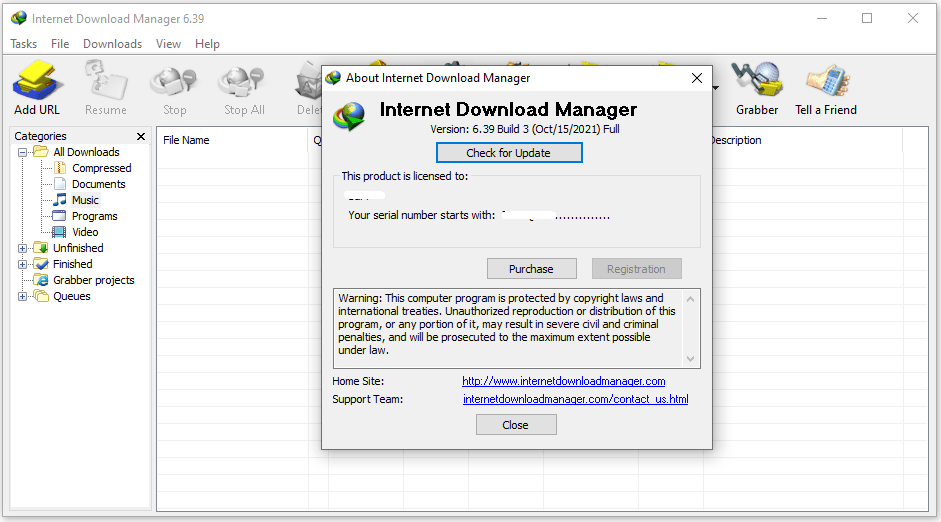The image size is (941, 522).
Task: Click the Programs category icon
Action: [x=59, y=216]
